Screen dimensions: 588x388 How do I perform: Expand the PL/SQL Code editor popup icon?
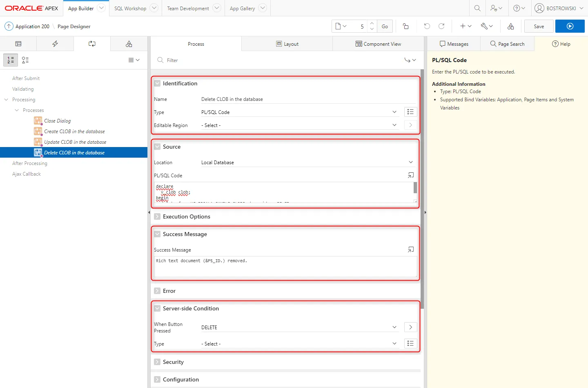click(411, 175)
